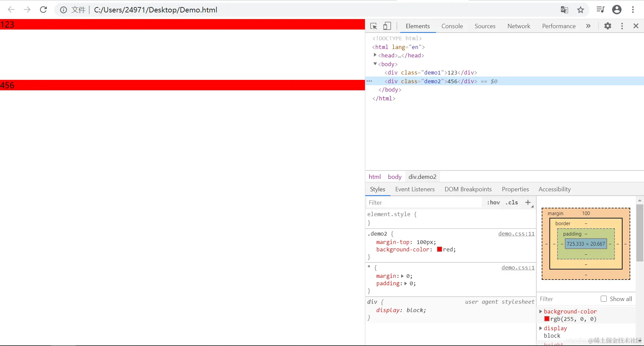The height and width of the screenshot is (346, 644).
Task: Click the rgb(255, 0, 0) color swatch
Action: 547,319
